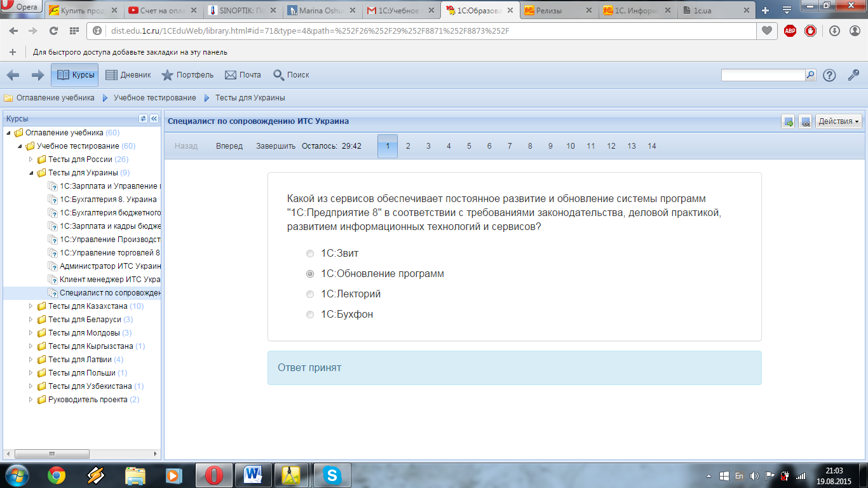The image size is (868, 488).
Task: Open the Курсы section
Action: (75, 75)
